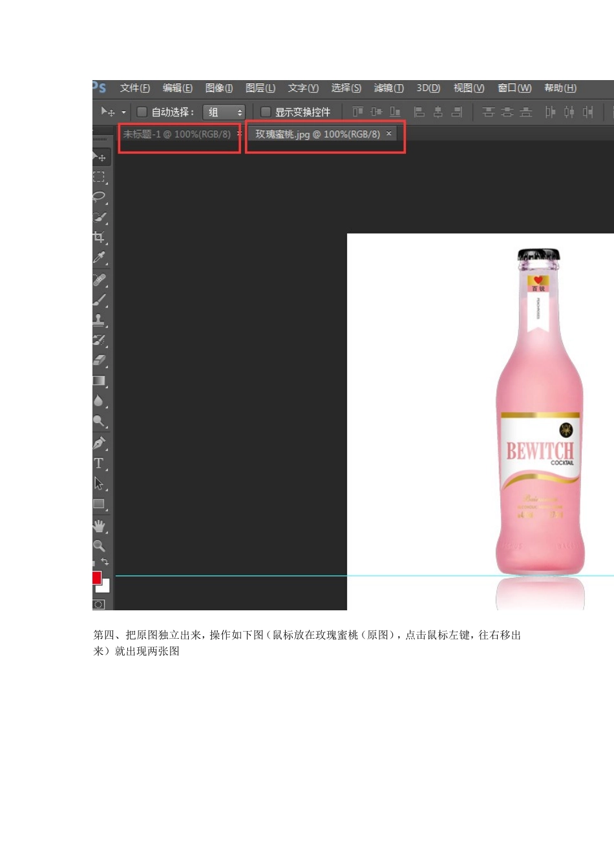Select the Crop tool
The image size is (614, 868).
tap(99, 237)
